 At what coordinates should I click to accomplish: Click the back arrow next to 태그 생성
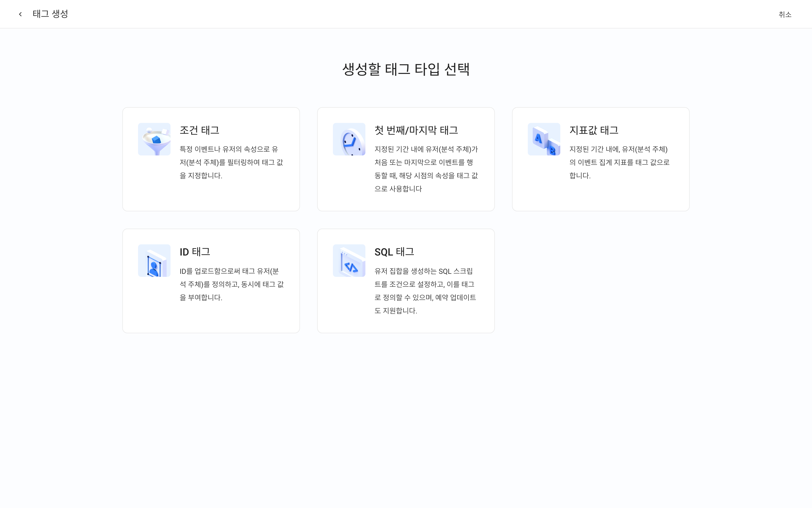(21, 14)
